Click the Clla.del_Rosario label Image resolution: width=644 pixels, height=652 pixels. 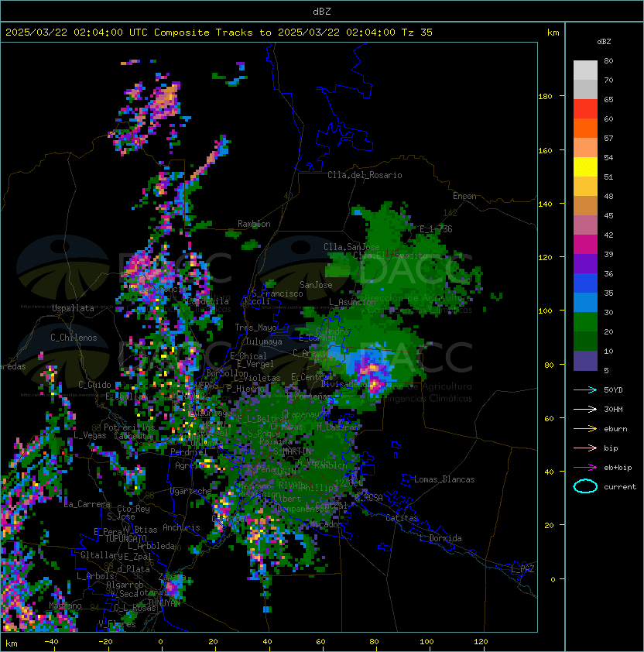click(x=365, y=175)
